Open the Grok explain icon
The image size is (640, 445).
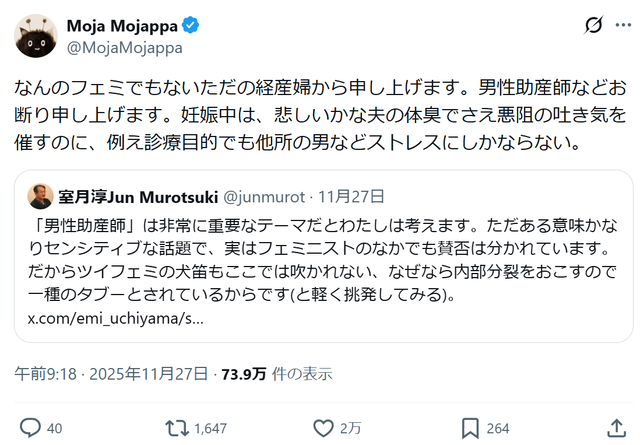593,26
